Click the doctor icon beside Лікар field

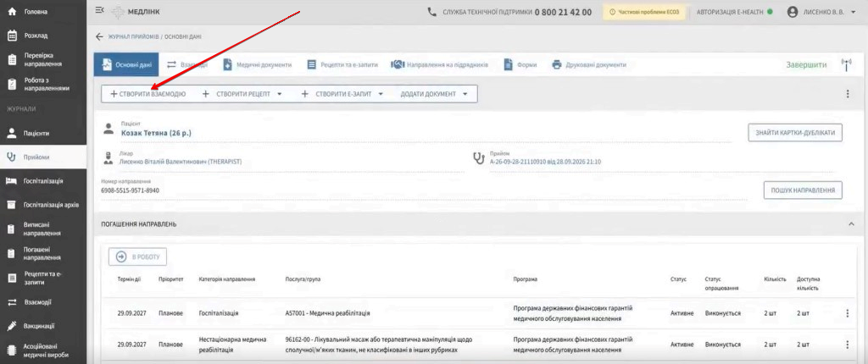point(108,158)
